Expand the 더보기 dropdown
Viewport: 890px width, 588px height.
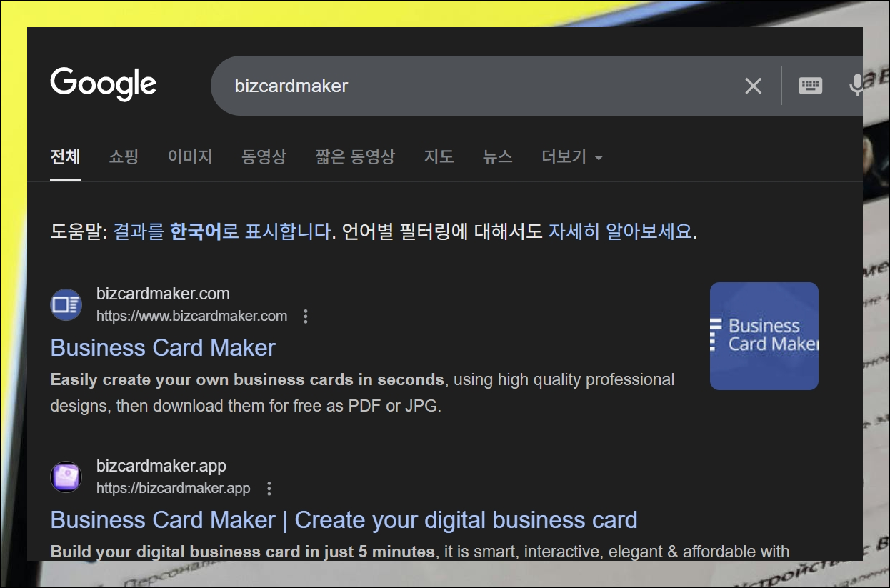[571, 156]
